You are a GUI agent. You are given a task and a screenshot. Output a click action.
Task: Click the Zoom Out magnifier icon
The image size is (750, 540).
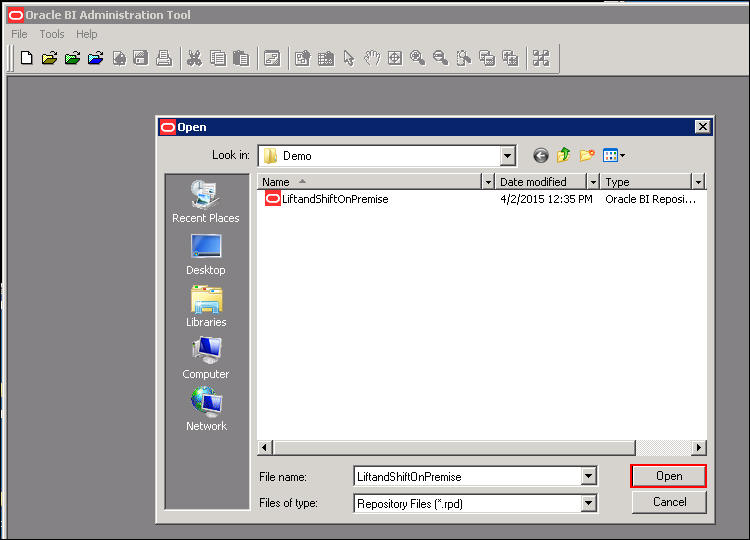(441, 58)
